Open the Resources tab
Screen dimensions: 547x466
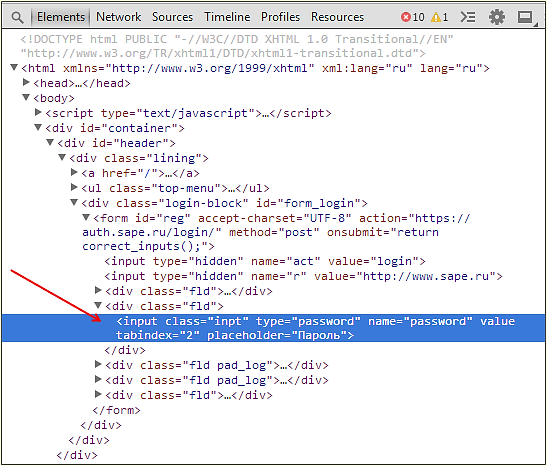(337, 17)
